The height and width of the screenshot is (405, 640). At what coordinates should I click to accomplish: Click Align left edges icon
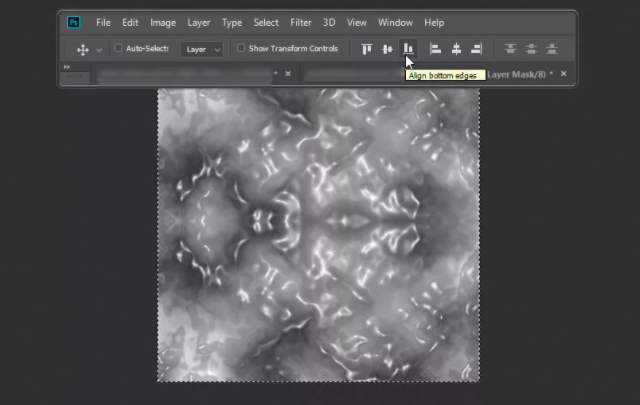pyautogui.click(x=436, y=49)
